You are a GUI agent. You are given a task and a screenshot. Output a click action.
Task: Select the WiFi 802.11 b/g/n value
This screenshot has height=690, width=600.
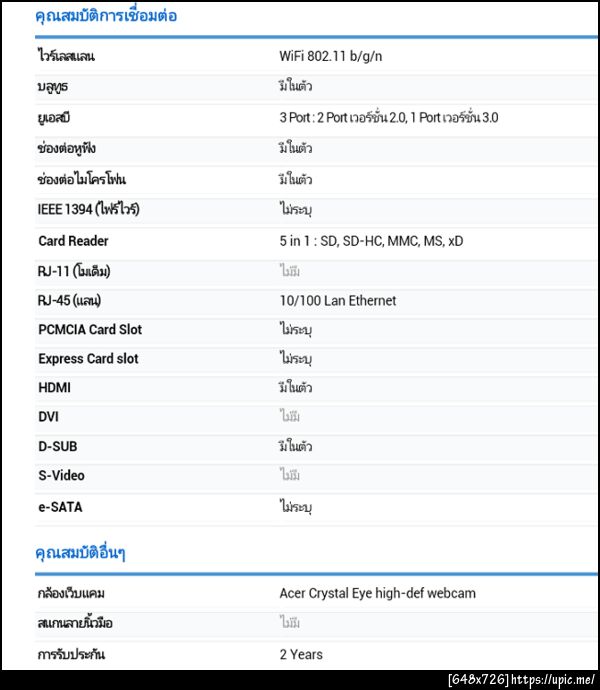330,56
